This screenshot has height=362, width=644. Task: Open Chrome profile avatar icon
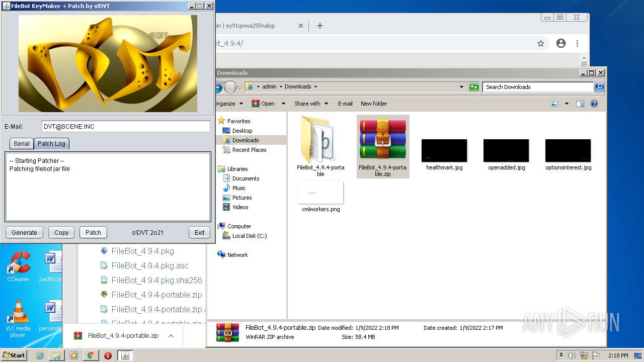[561, 43]
